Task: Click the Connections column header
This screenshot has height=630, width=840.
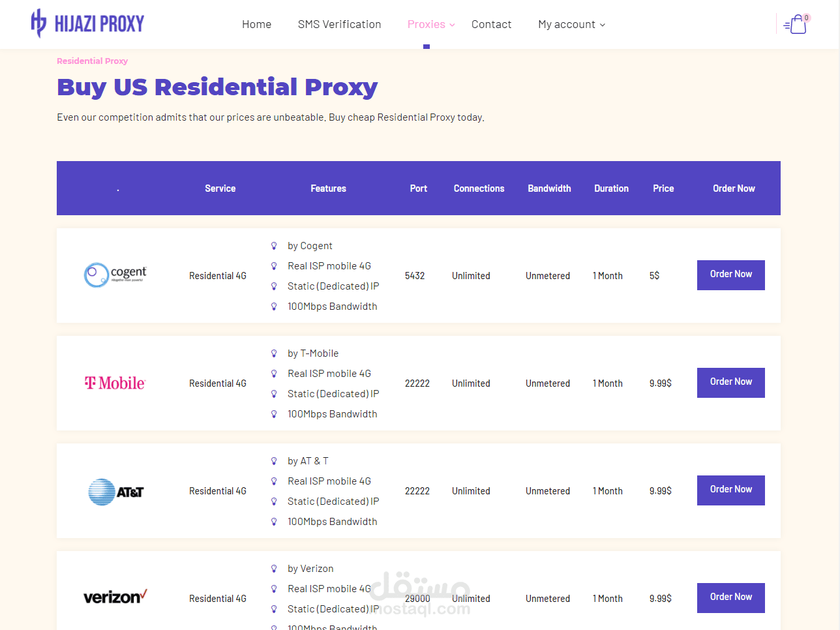Action: click(x=479, y=188)
